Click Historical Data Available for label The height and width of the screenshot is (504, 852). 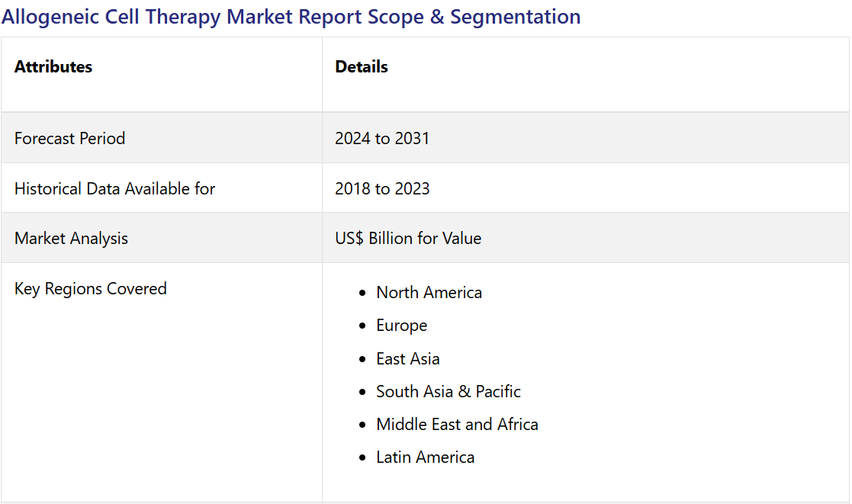click(x=114, y=188)
